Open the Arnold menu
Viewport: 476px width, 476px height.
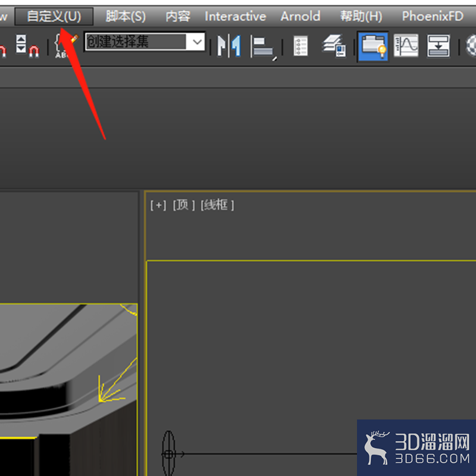[x=300, y=17]
